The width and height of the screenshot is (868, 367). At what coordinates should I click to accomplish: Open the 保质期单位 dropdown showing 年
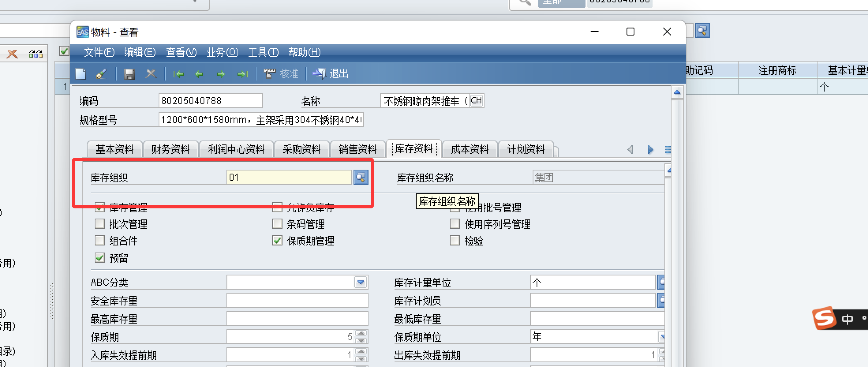[x=662, y=337]
